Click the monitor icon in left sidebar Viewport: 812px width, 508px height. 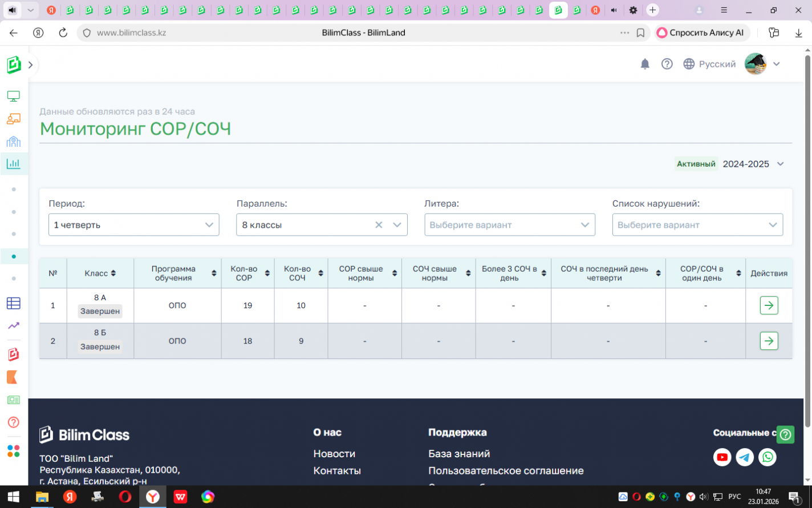pyautogui.click(x=14, y=96)
